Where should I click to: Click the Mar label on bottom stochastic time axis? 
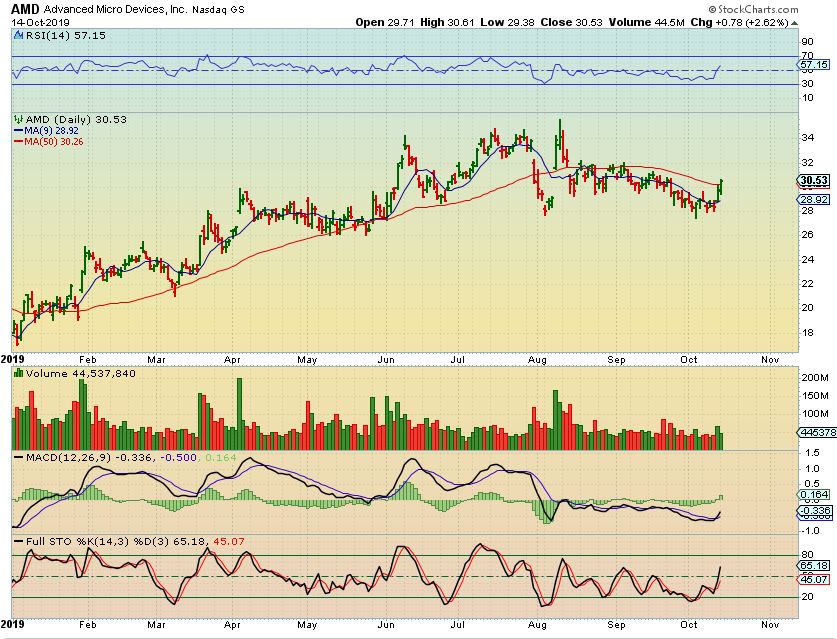tap(156, 625)
